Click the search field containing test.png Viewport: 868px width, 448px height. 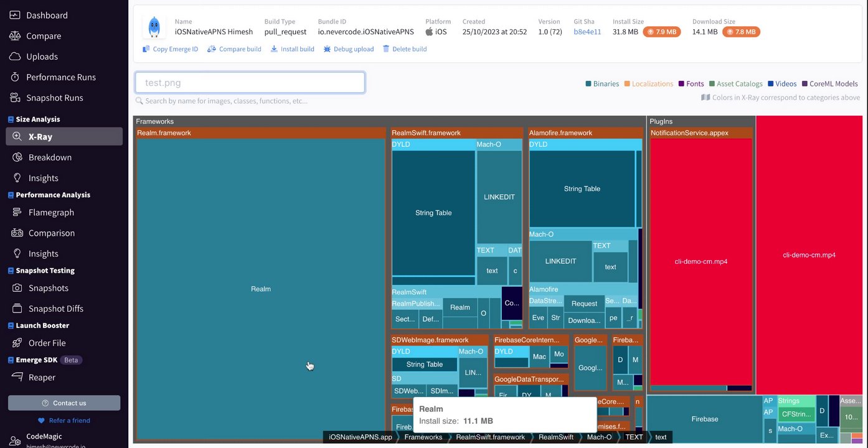250,82
